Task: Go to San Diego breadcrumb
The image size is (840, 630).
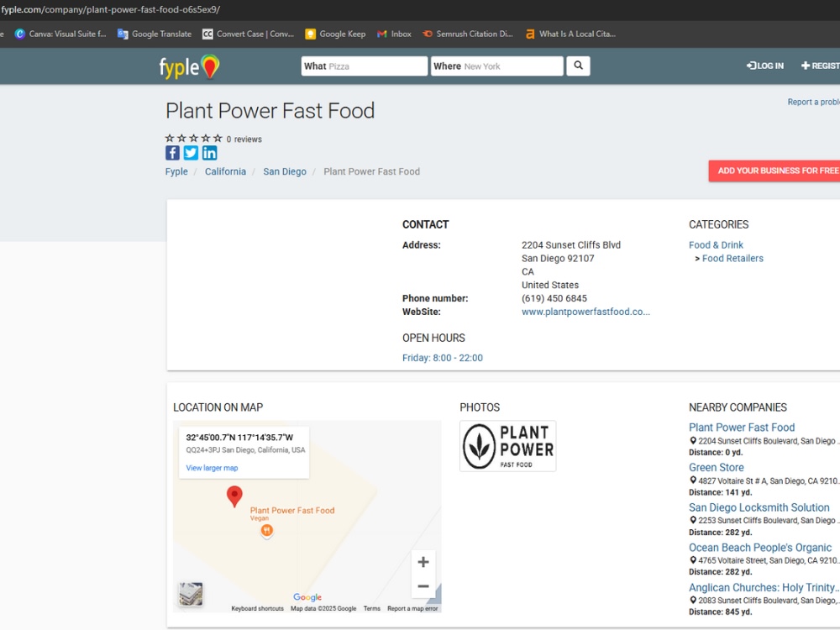Action: click(x=285, y=171)
